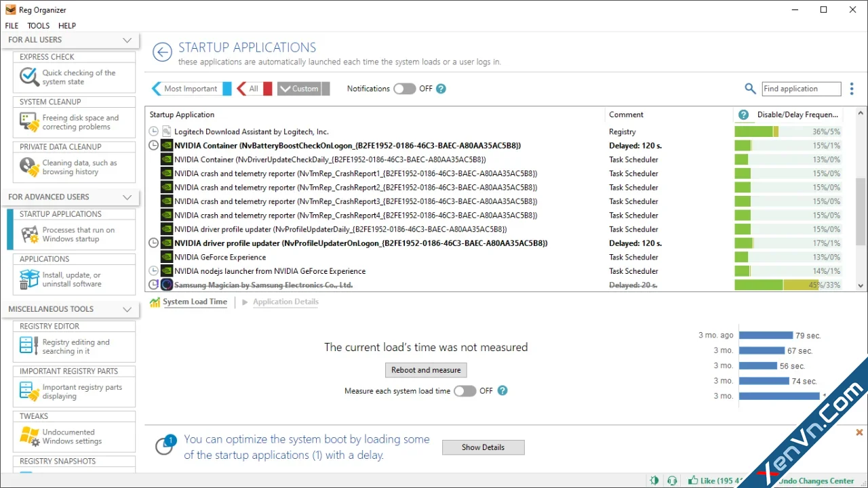Sort by the Comment column header

click(669, 115)
